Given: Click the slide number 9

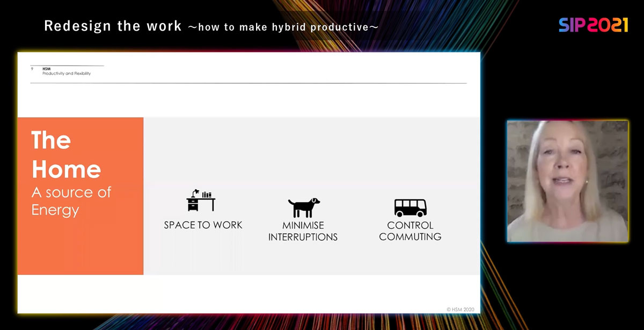Looking at the screenshot, I should (x=32, y=69).
